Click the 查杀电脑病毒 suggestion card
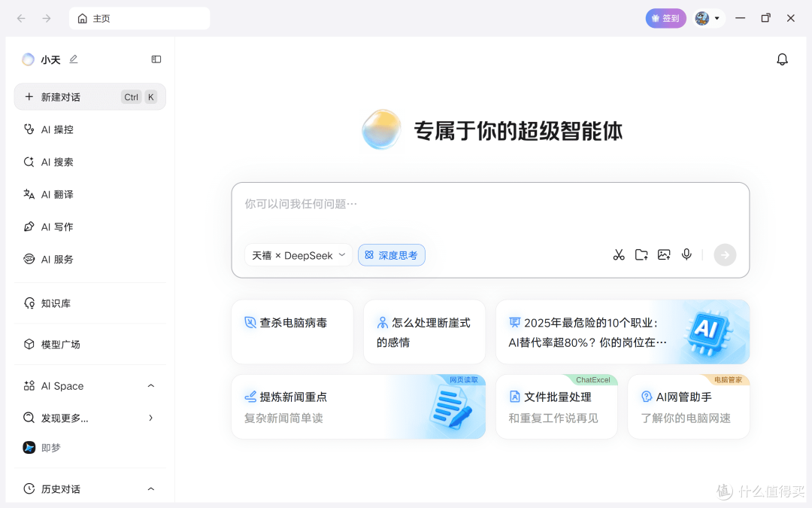This screenshot has width=812, height=508. click(292, 332)
